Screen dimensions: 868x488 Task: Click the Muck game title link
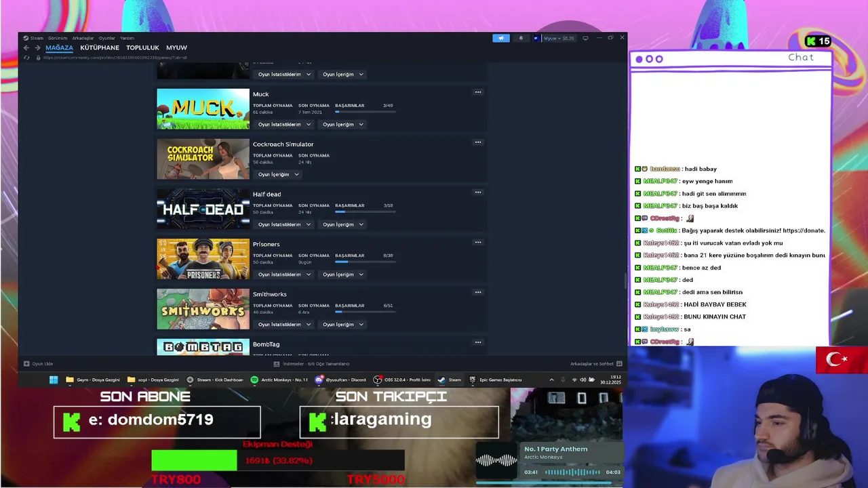click(x=261, y=94)
